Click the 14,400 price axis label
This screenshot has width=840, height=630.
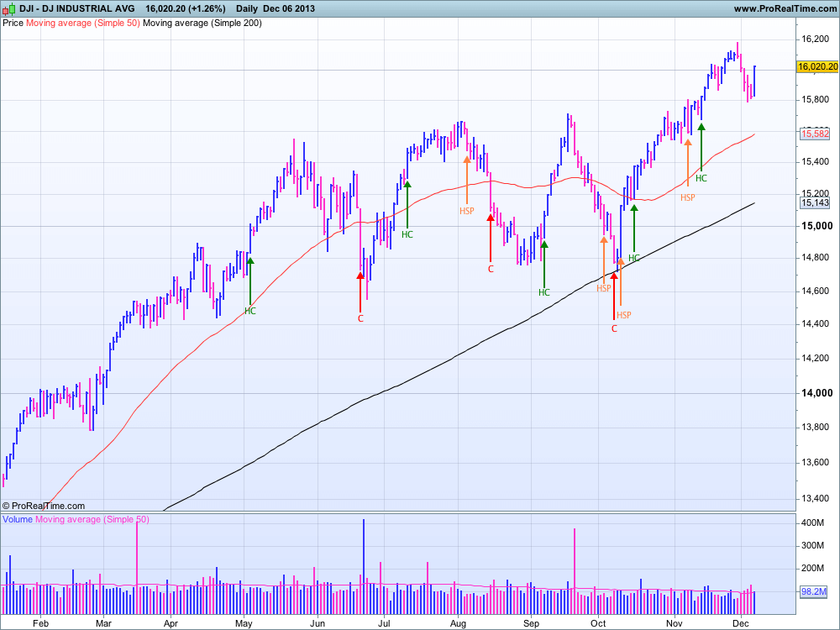815,324
